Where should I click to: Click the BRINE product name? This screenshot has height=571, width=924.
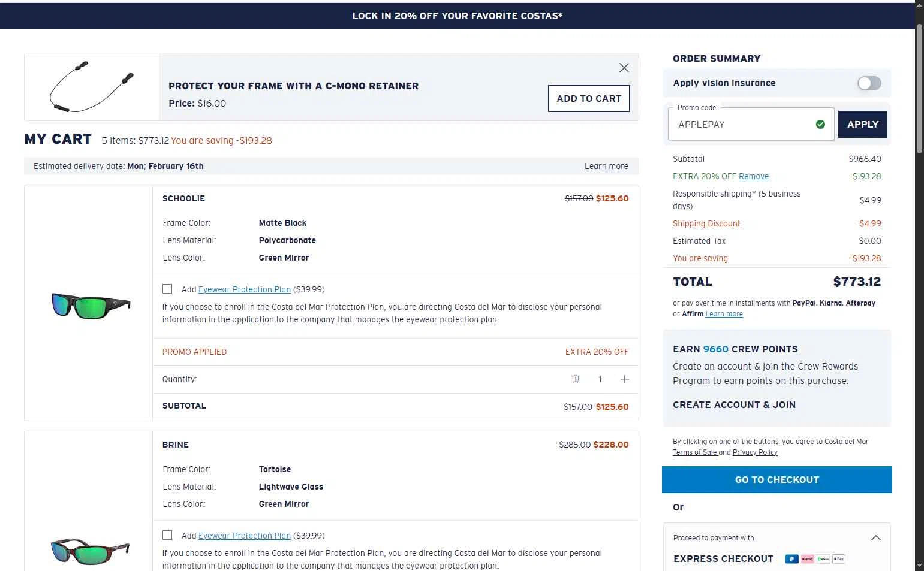tap(176, 445)
